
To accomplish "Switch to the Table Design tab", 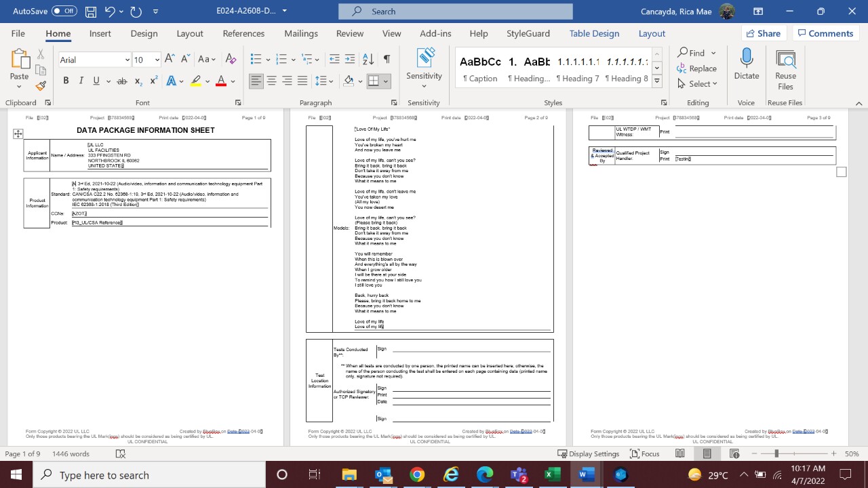I will pyautogui.click(x=594, y=33).
